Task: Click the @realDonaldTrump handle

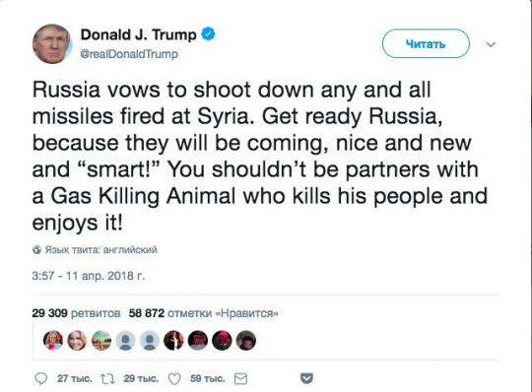Action: click(129, 54)
